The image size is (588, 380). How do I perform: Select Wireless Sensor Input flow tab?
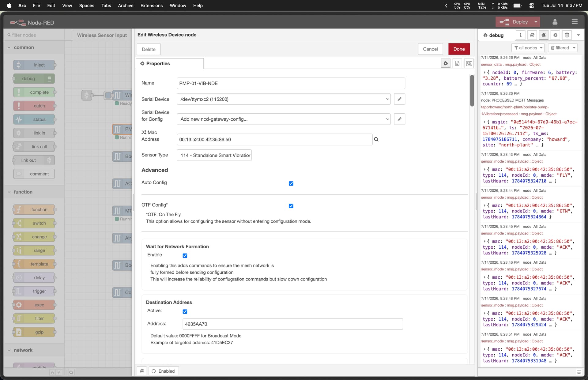(102, 35)
